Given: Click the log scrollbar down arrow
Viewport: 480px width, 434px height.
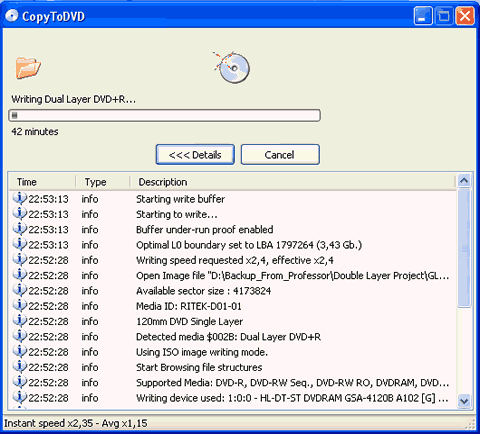Looking at the screenshot, I should click(464, 401).
